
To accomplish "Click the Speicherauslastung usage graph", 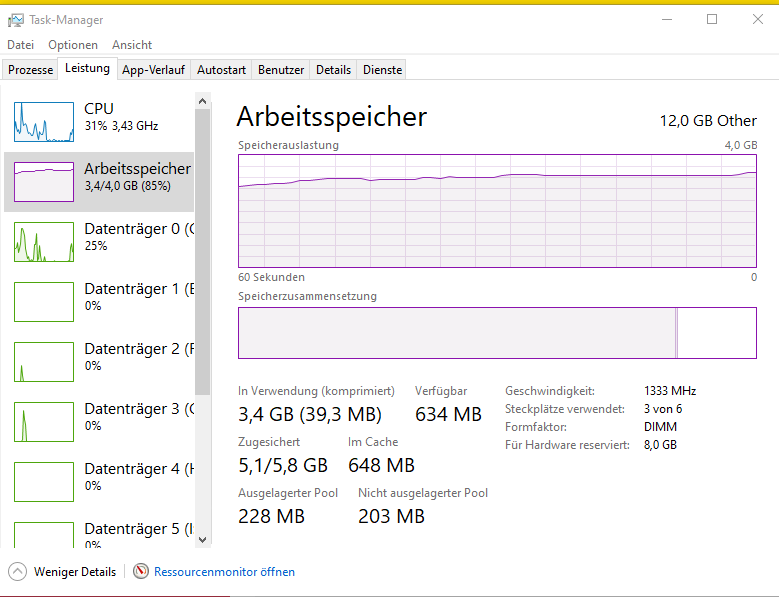I will click(497, 211).
